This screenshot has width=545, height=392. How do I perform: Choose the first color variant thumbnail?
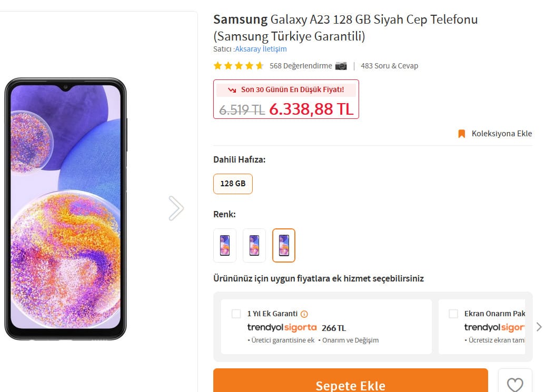click(225, 245)
